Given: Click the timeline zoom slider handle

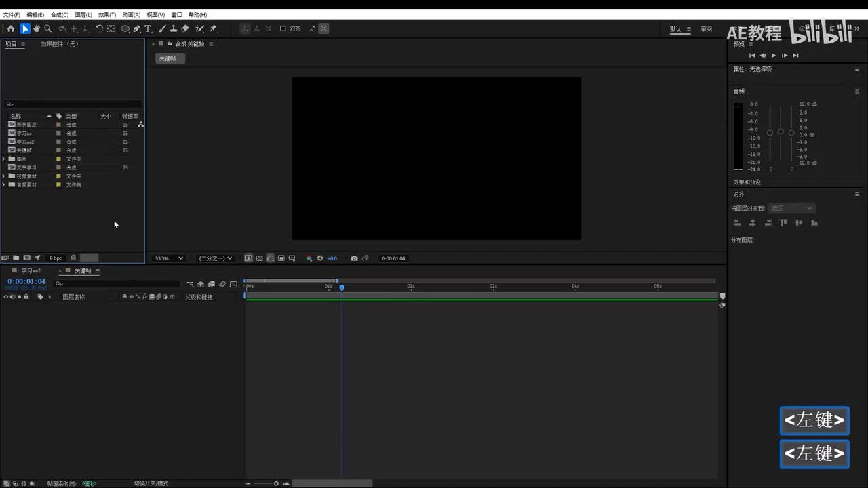Looking at the screenshot, I should (x=276, y=483).
